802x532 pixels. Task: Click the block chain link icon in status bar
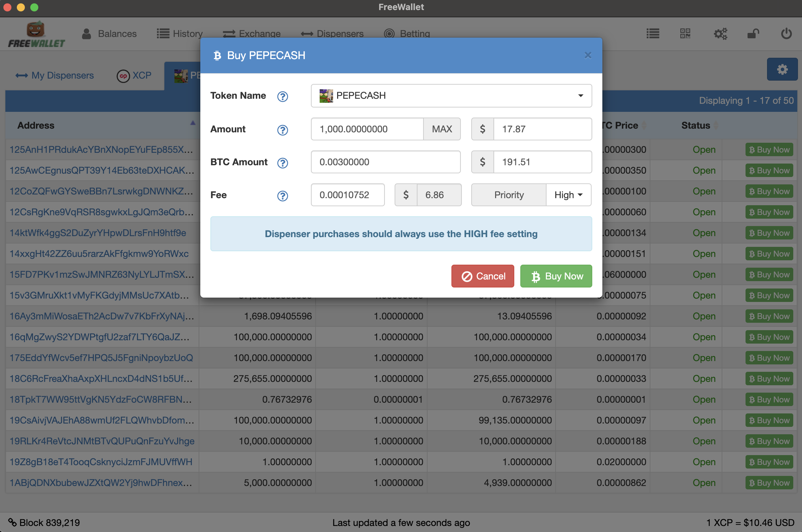(x=12, y=522)
